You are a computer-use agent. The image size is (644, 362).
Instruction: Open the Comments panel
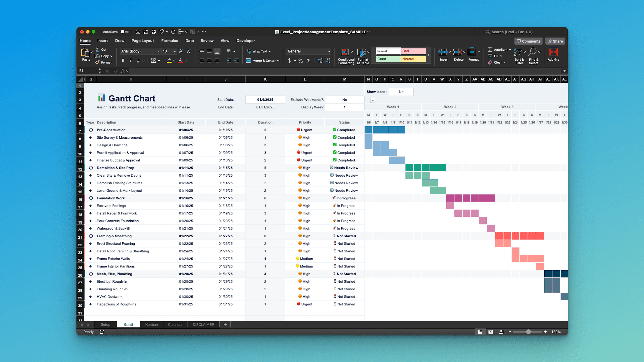[x=528, y=41]
